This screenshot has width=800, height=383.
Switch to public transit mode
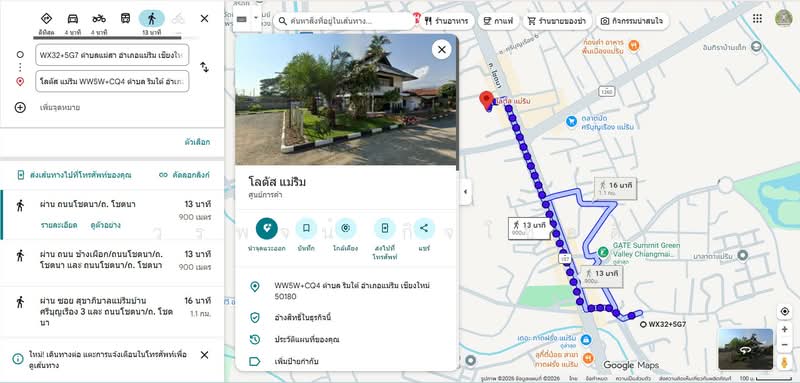coord(126,18)
